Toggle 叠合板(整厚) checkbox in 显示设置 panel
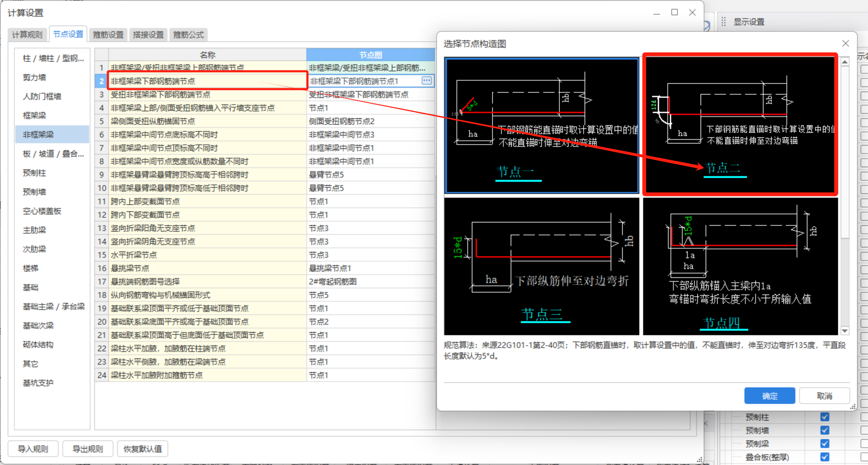 (x=825, y=457)
